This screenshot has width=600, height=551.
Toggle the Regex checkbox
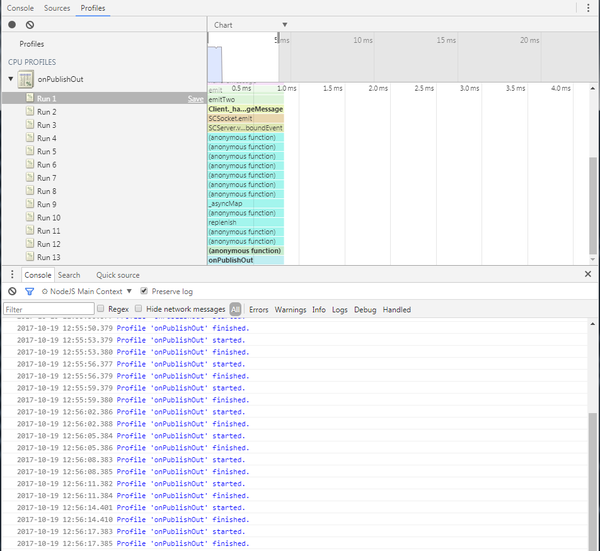[x=101, y=308]
